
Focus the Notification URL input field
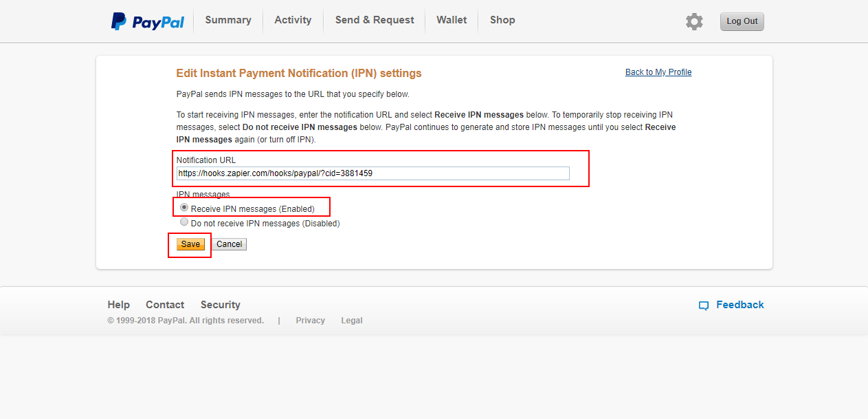coord(373,173)
